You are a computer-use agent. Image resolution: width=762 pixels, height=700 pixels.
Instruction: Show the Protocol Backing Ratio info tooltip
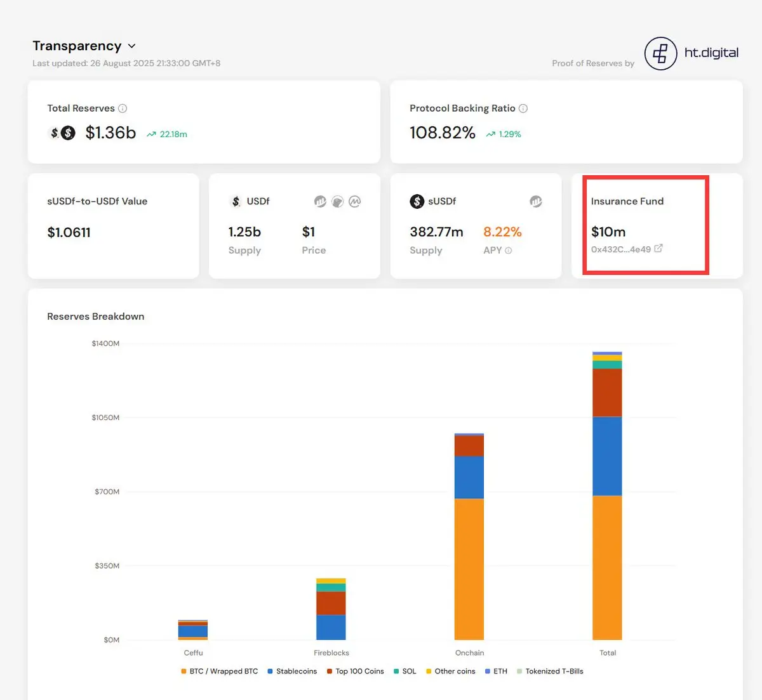[523, 109]
